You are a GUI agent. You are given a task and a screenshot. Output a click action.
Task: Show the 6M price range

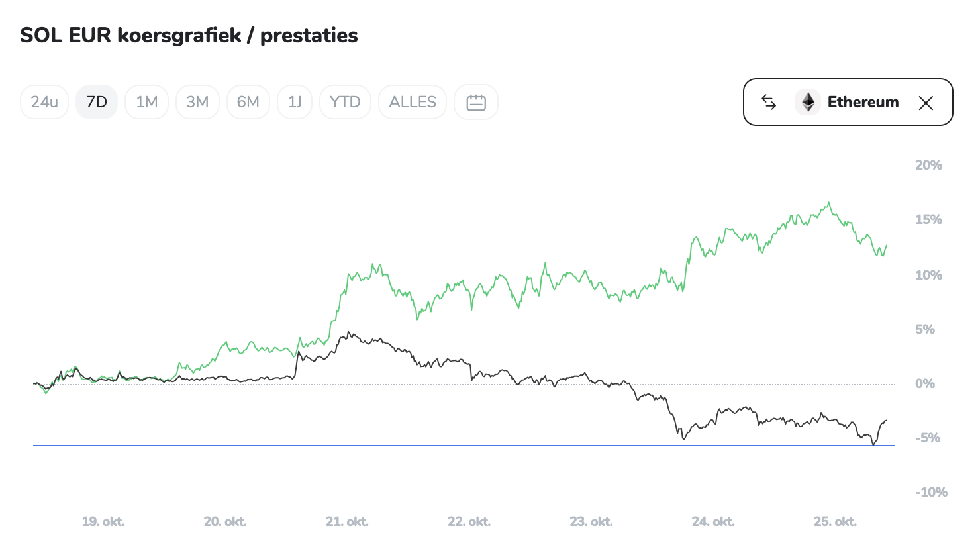click(248, 102)
